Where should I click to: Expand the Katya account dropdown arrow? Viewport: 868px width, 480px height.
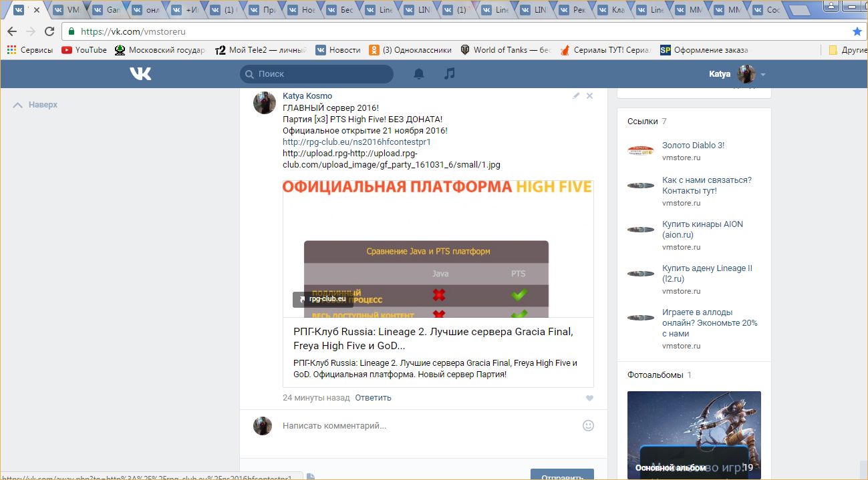[763, 75]
